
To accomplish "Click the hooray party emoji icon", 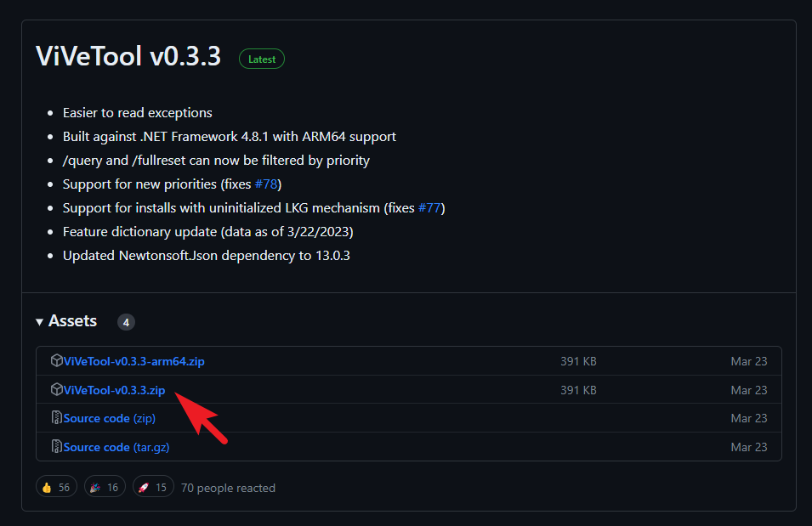I will pos(94,486).
